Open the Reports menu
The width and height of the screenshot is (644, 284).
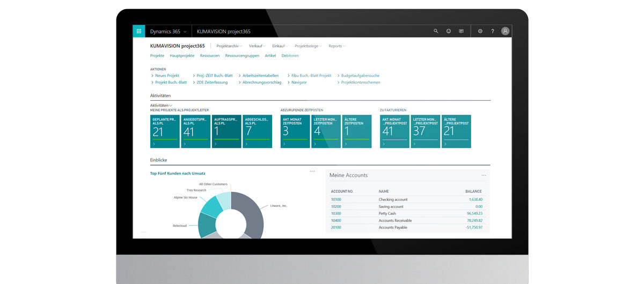click(337, 46)
